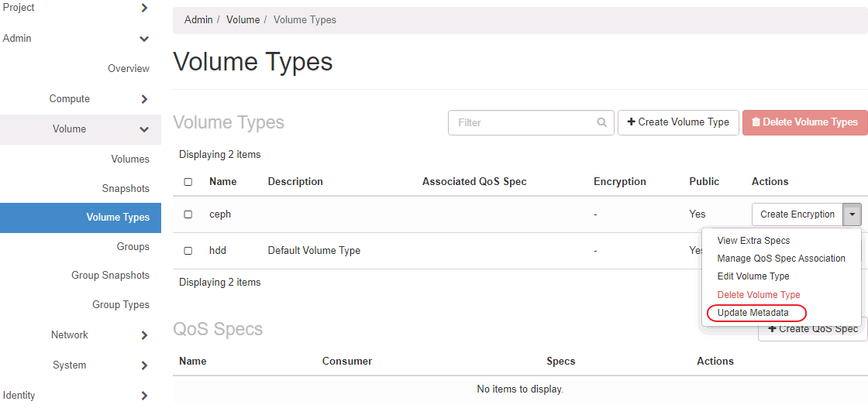Collapse the Admin section chevron
868x408 pixels.
(x=144, y=39)
